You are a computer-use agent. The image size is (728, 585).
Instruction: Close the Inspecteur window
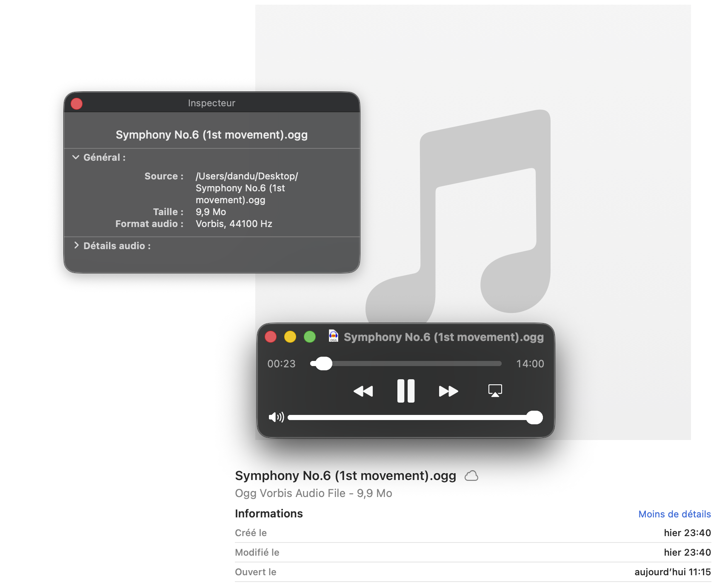(x=77, y=104)
